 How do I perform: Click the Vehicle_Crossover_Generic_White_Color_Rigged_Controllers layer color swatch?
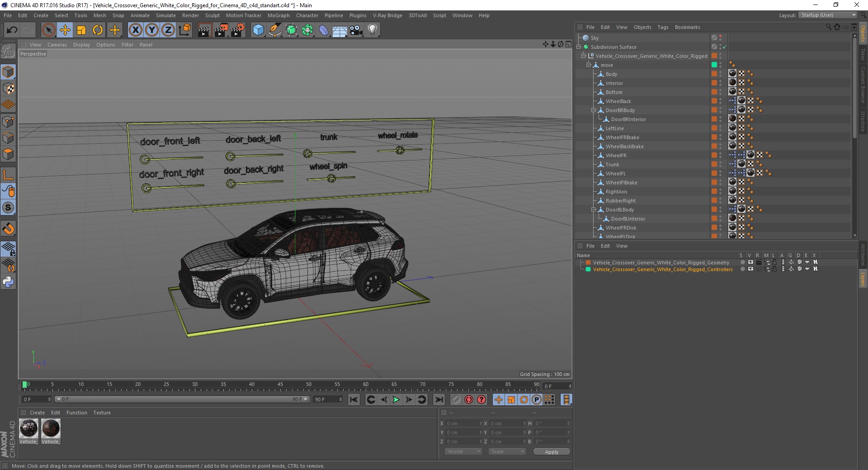tap(588, 269)
